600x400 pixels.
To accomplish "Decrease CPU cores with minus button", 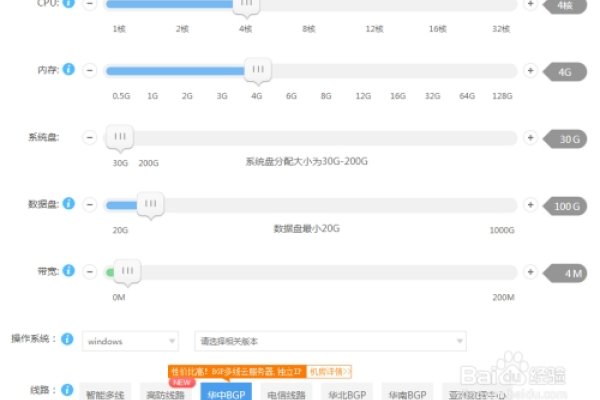I will [90, 4].
